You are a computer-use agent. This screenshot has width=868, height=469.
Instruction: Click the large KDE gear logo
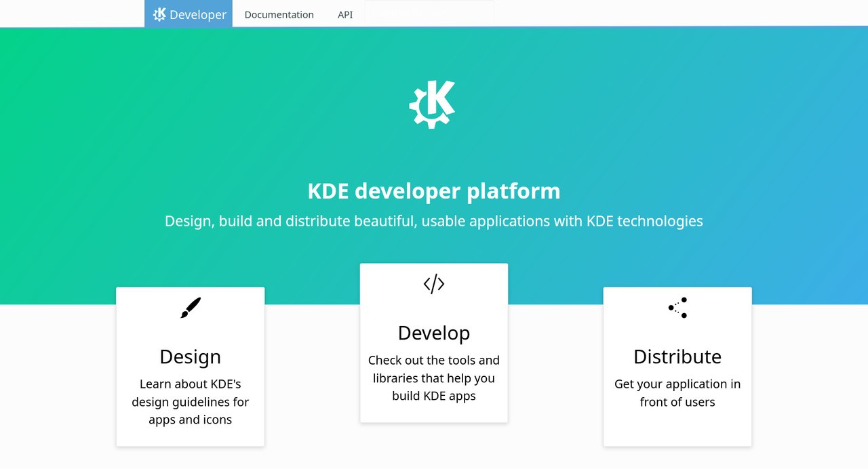(432, 104)
